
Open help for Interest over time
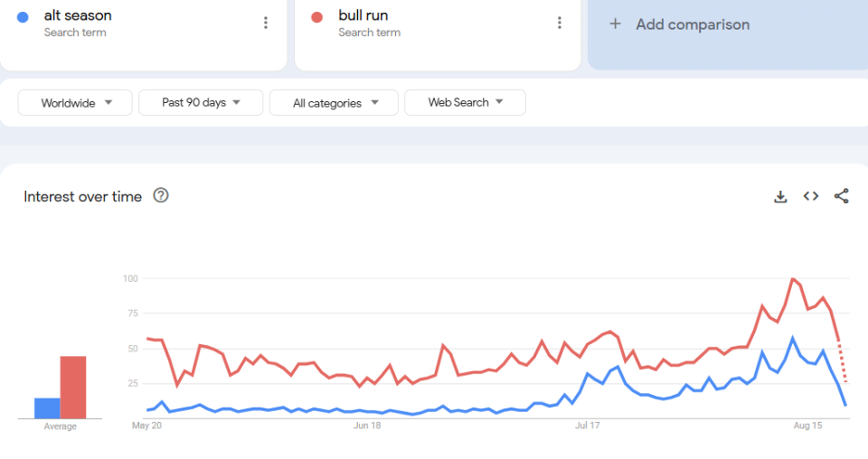click(x=161, y=195)
